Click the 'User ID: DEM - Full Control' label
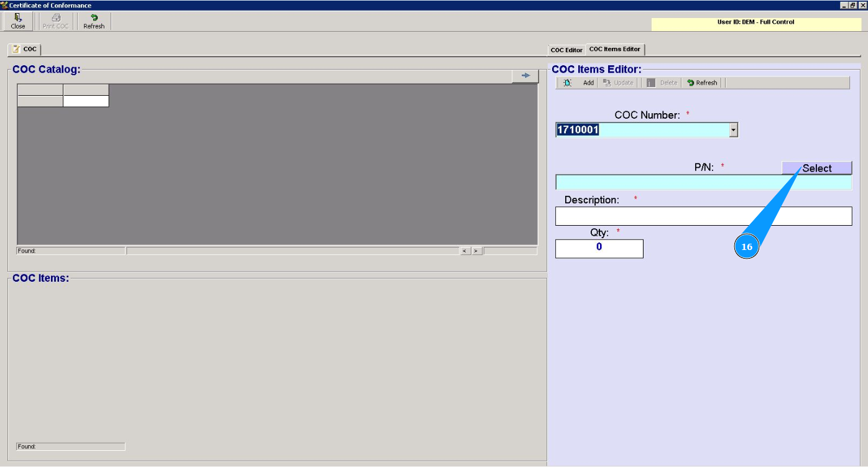 point(755,22)
